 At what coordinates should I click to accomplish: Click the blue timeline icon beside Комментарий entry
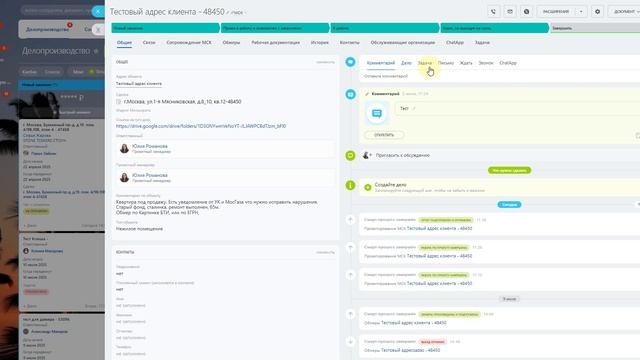350,94
